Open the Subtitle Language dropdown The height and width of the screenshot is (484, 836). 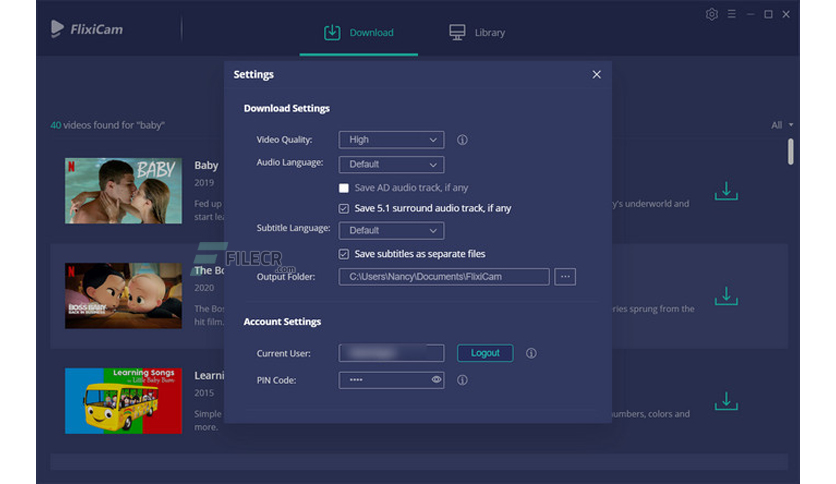[x=391, y=230]
